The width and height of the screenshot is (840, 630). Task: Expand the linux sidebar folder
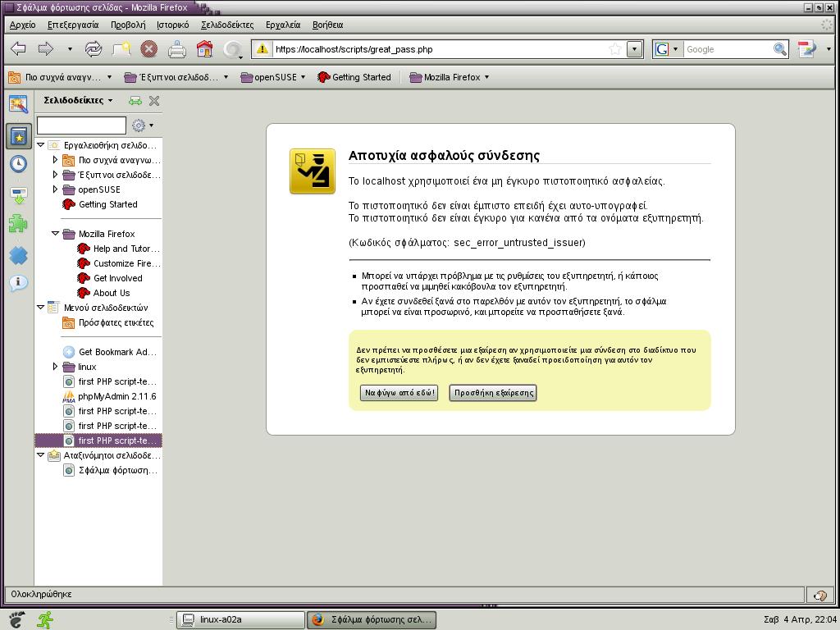(x=55, y=367)
